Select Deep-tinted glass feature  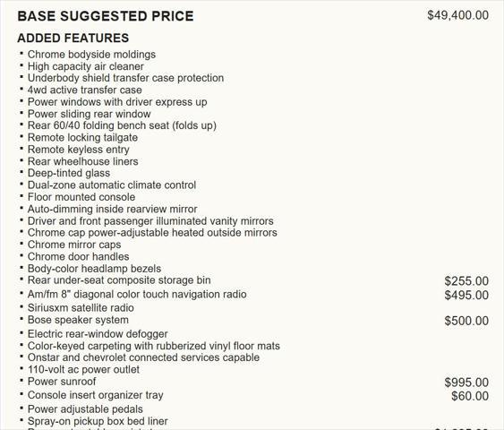[69, 173]
